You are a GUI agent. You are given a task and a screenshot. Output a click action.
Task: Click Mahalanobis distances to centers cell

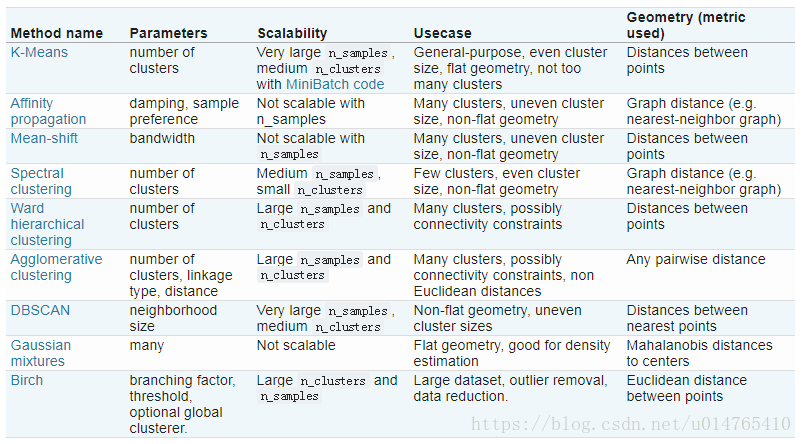coord(699,353)
